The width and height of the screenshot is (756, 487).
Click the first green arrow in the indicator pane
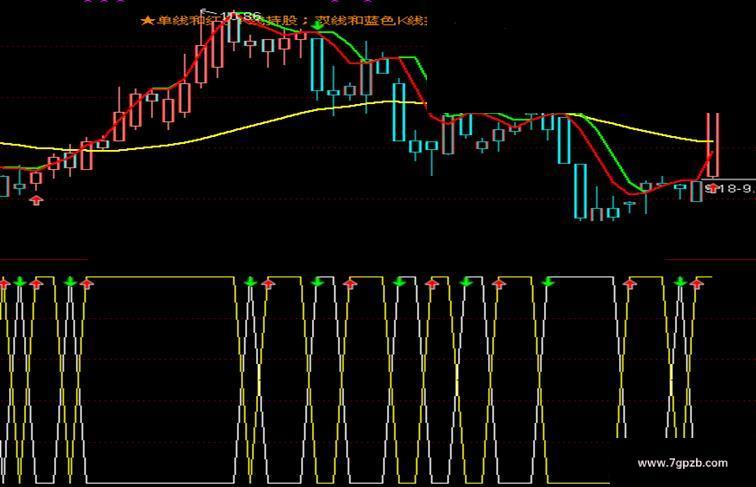19,282
